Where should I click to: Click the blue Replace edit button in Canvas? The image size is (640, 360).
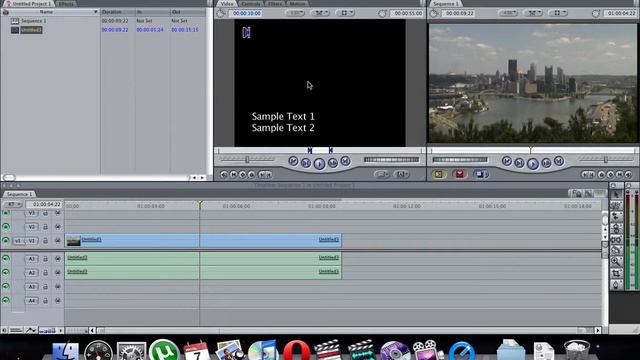(x=481, y=174)
